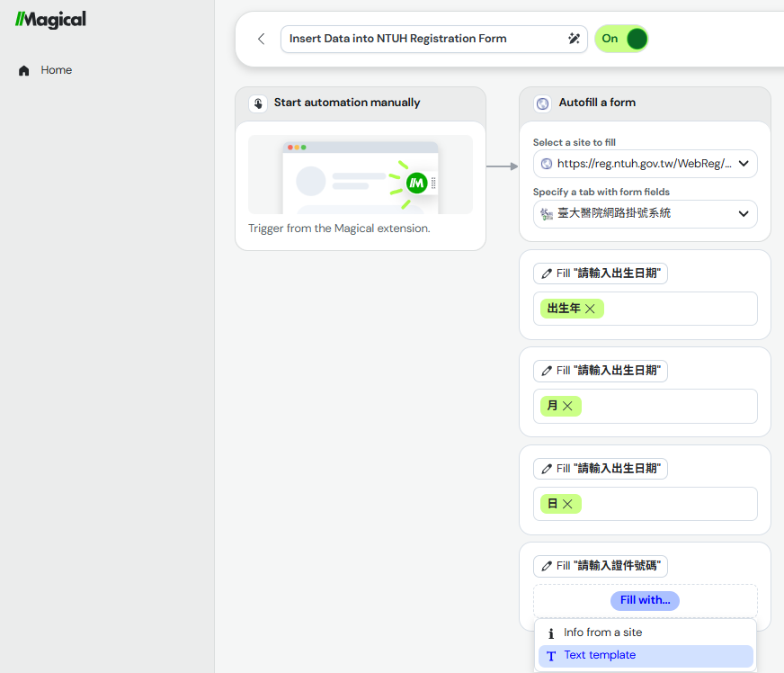
Task: Click the trigger preview illustration
Action: coord(360,175)
